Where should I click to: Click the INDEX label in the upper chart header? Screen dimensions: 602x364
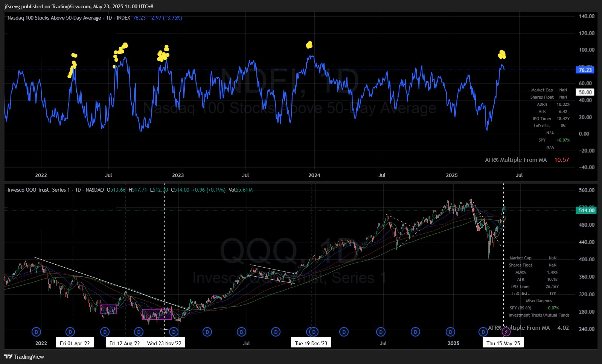pos(123,18)
